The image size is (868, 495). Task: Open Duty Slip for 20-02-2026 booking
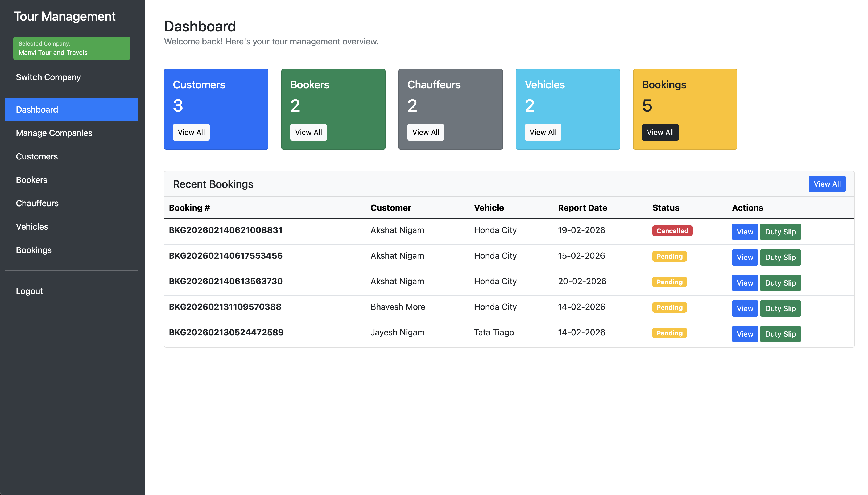(780, 283)
